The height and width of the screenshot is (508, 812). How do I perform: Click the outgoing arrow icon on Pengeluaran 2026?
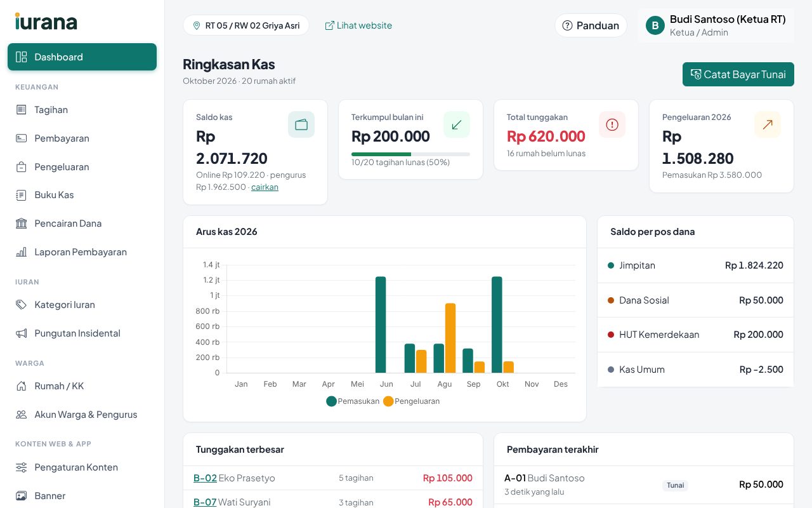pos(768,124)
